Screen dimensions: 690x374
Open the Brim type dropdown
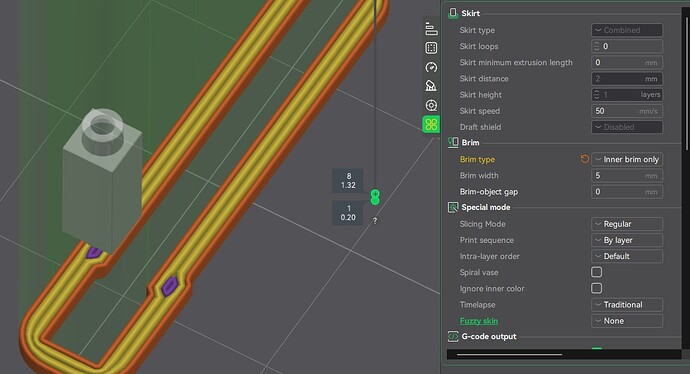point(627,159)
